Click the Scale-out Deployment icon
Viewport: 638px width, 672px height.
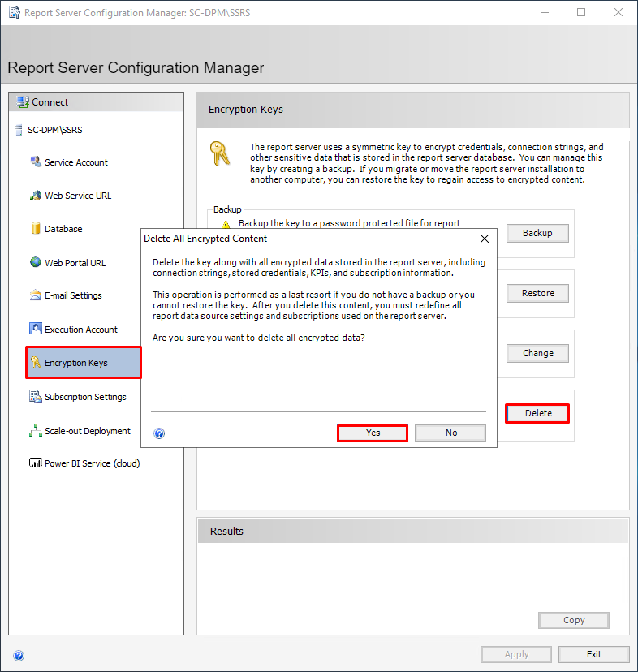point(35,430)
